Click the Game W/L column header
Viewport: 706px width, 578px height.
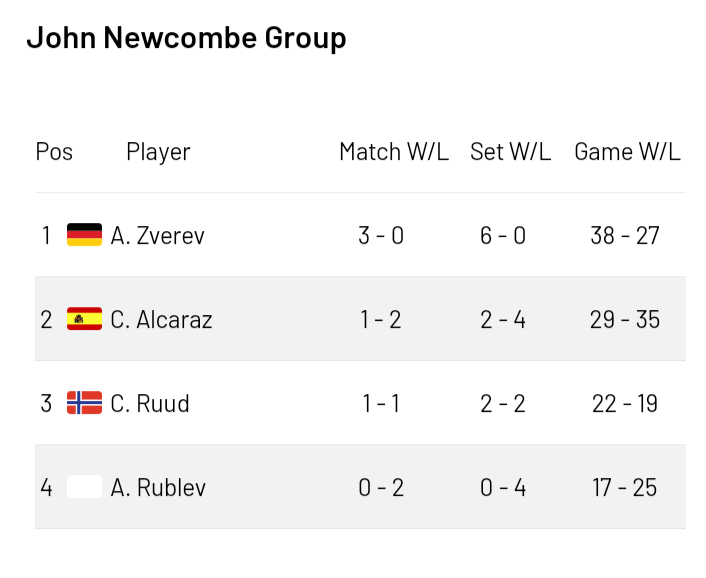tap(627, 152)
